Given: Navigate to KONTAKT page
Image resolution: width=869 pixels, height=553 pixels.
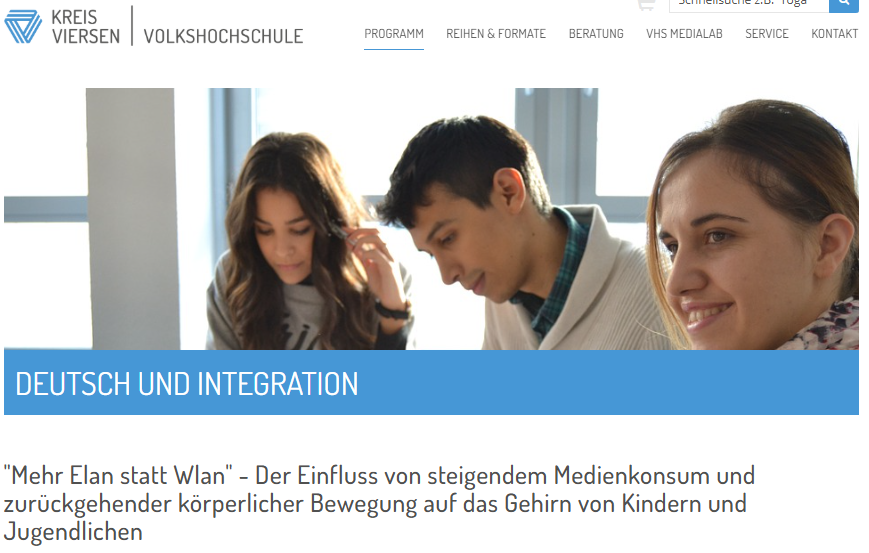Looking at the screenshot, I should coord(834,34).
